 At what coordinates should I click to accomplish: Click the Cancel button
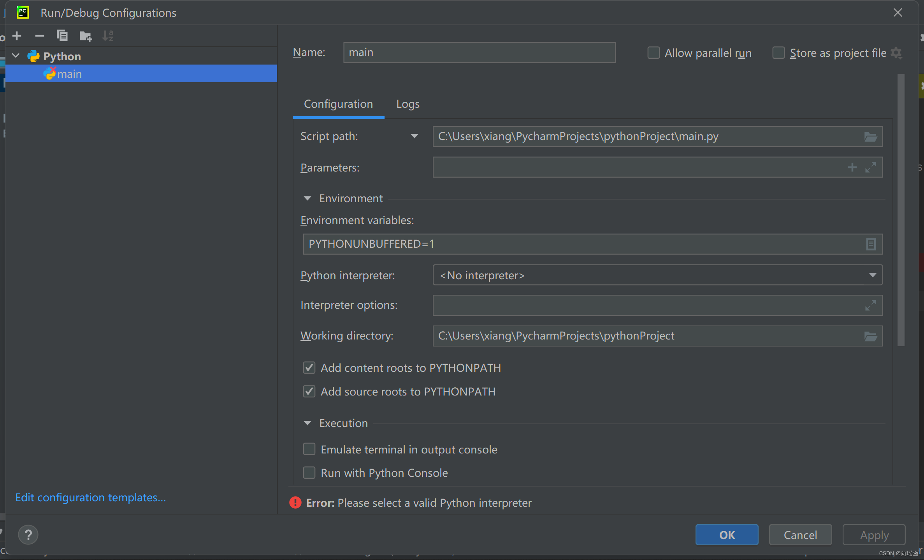tap(800, 535)
